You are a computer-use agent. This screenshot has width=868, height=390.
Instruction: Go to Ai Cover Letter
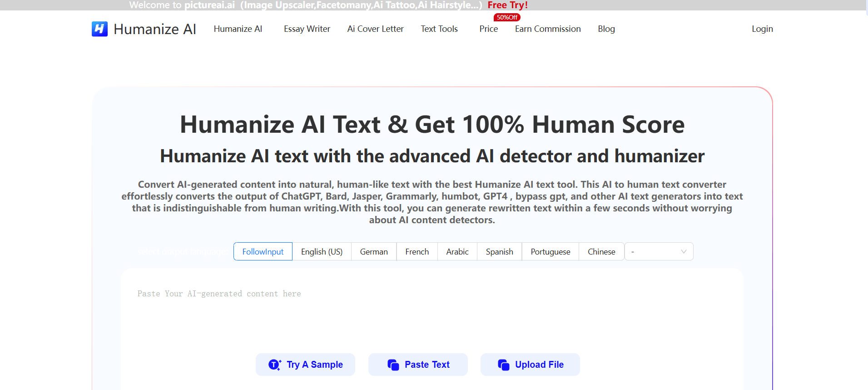(375, 29)
